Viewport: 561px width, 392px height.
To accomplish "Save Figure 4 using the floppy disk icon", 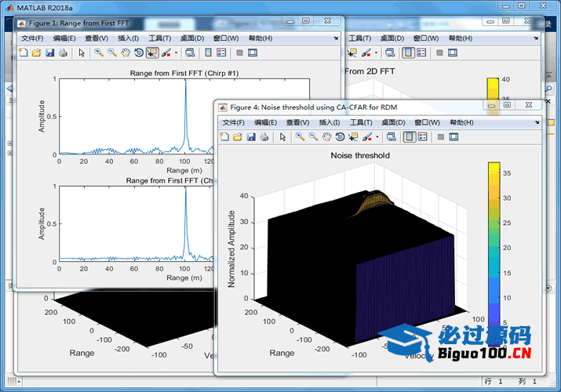I will pos(251,137).
